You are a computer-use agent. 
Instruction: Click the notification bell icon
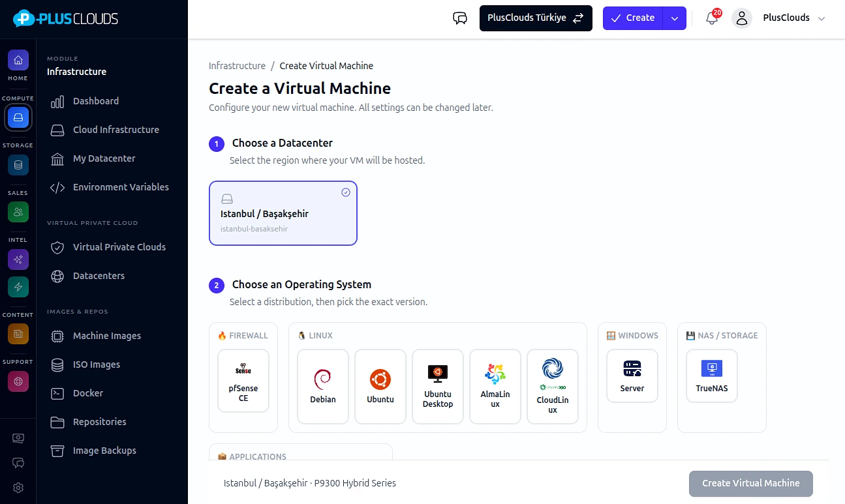coord(712,18)
